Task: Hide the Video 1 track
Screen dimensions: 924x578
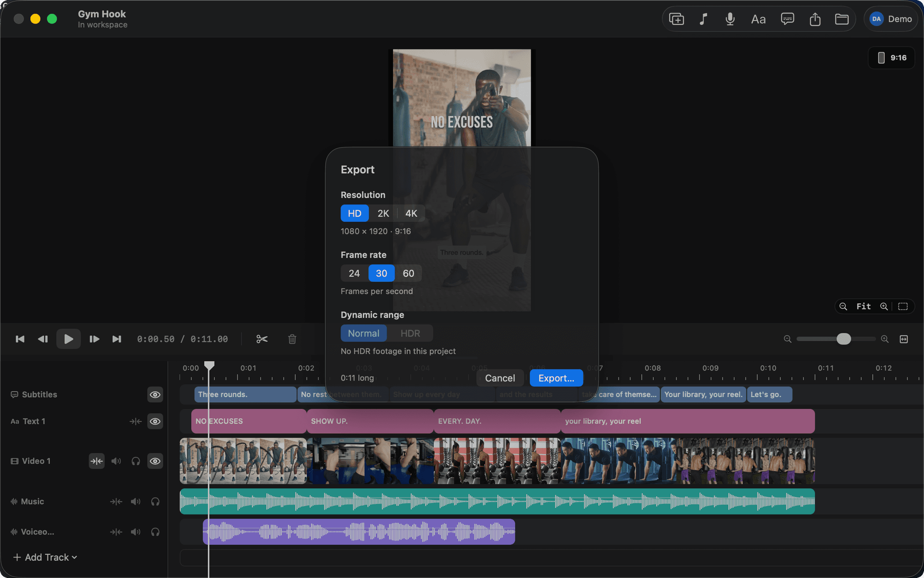Action: [155, 461]
